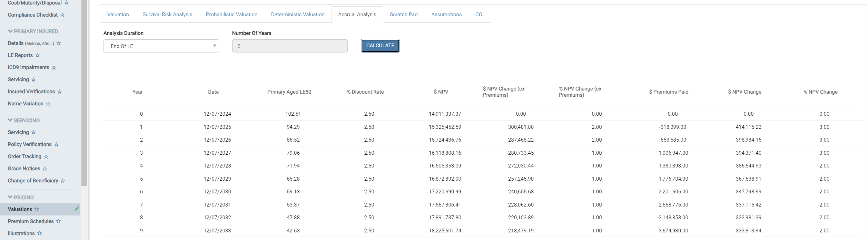Click the sidebar vertical scrollbar
This screenshot has height=240, width=868.
84,104
